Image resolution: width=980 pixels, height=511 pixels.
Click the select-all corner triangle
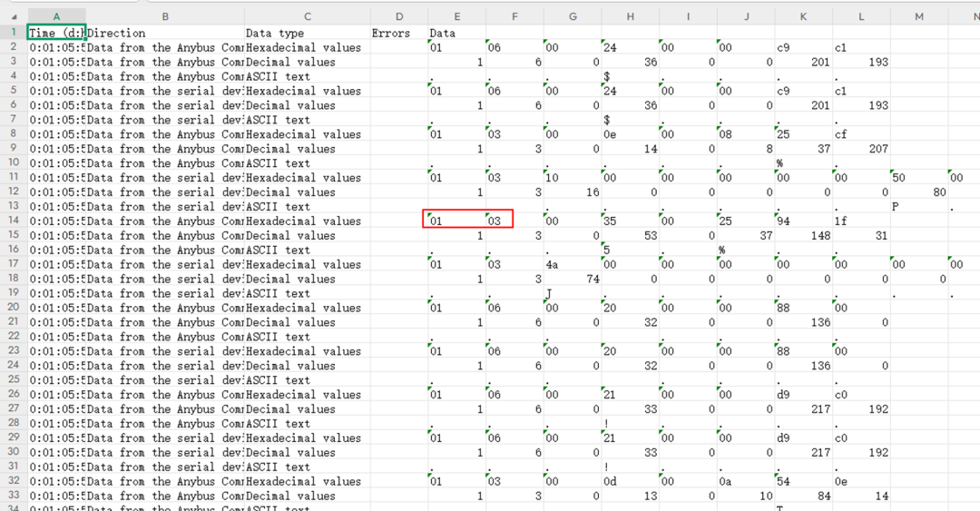[x=14, y=16]
